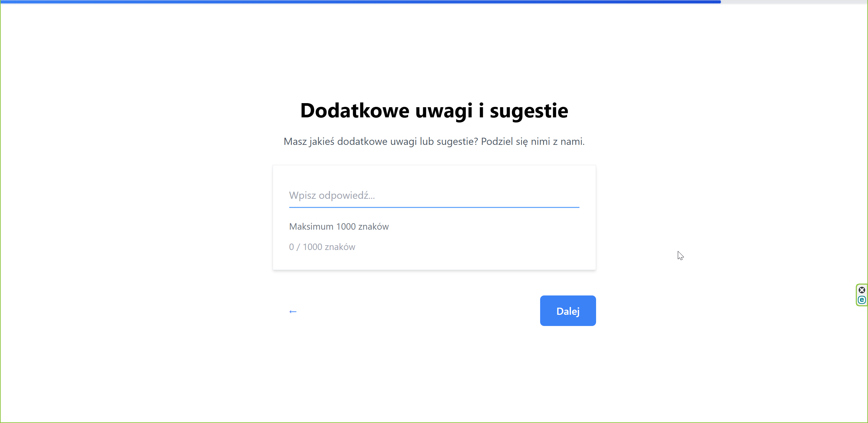The width and height of the screenshot is (868, 423).
Task: Click the '0 / 1000 znaków' counter
Action: point(322,247)
